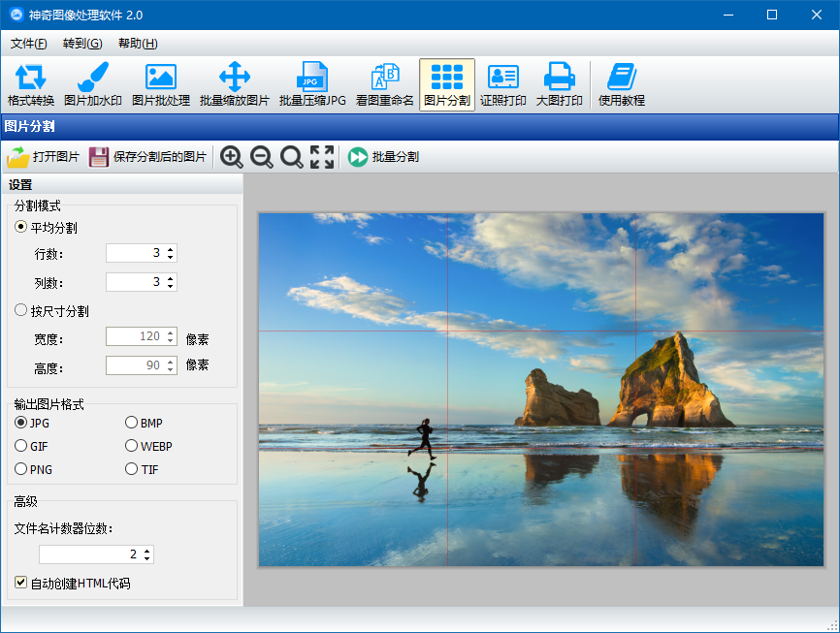Click 保存分割后的图片 save button
Image resolution: width=840 pixels, height=633 pixels.
147,157
